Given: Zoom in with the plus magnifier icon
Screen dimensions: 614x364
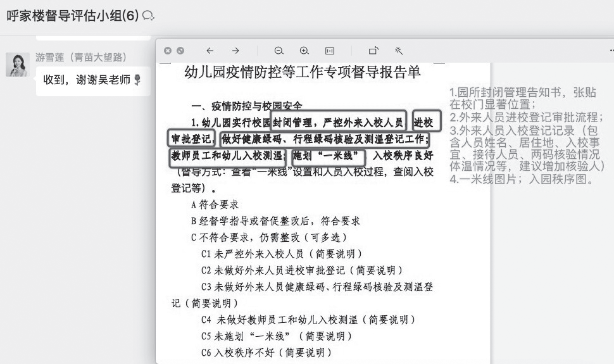Looking at the screenshot, I should (304, 51).
